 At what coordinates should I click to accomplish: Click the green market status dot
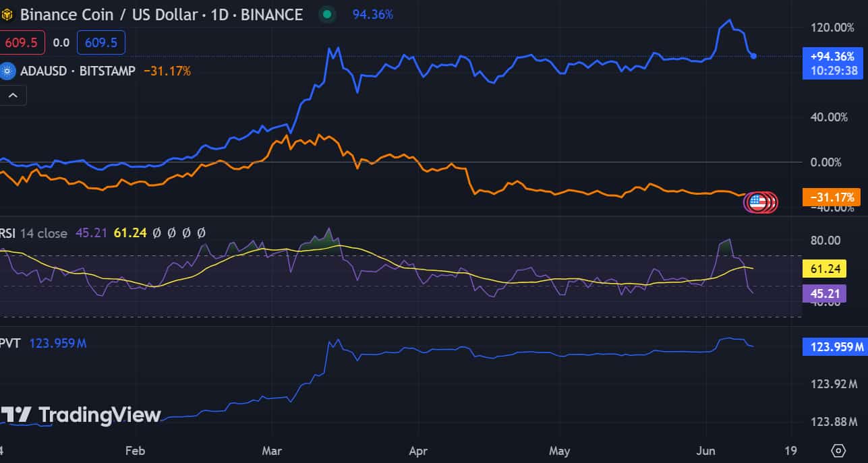(327, 14)
